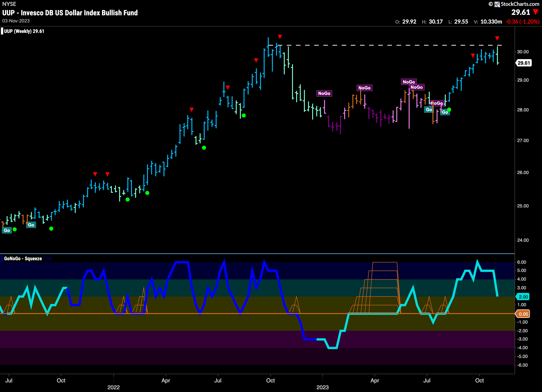Screen dimensions: 542x392
Task: Click the 29.00 price axis label
Action: [523, 80]
